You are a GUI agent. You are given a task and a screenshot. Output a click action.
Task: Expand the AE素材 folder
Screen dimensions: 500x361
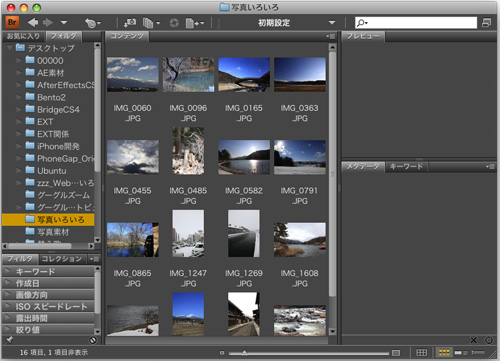click(19, 73)
